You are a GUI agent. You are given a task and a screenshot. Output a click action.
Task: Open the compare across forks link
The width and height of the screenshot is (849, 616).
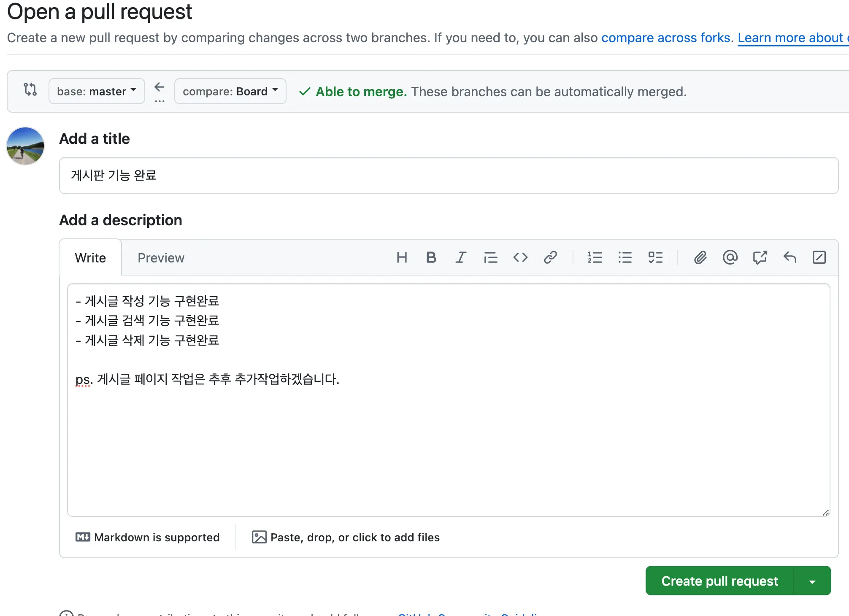pos(667,38)
